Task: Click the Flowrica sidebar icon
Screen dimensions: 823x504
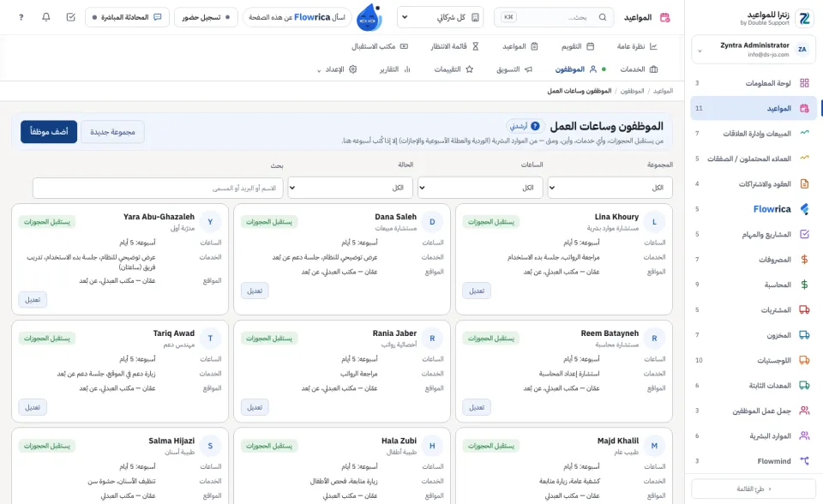Action: point(804,209)
